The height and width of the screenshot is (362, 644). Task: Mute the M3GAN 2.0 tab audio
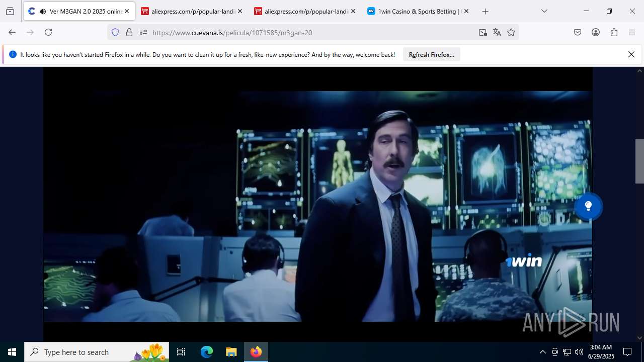(42, 11)
